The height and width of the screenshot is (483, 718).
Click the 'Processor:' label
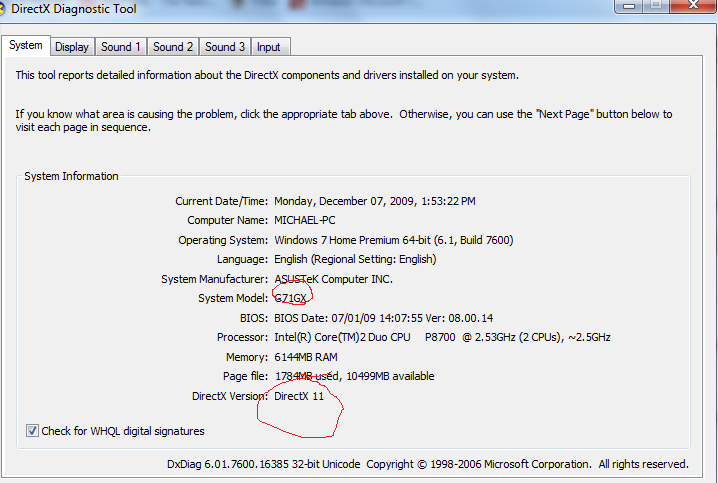pos(242,337)
